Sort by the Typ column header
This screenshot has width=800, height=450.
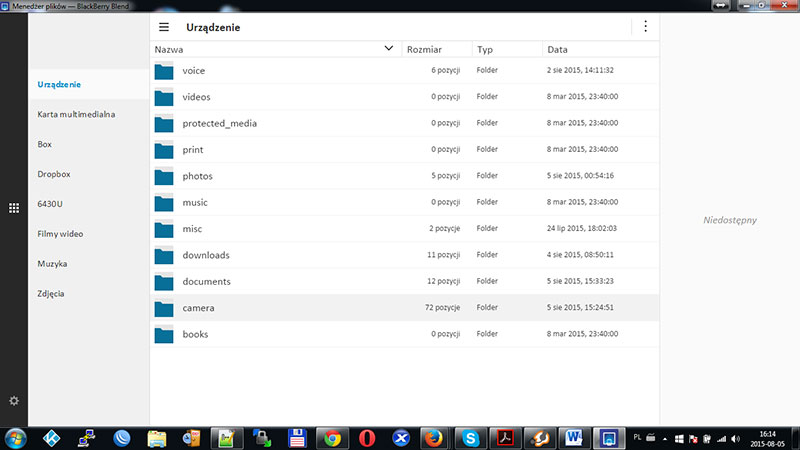click(485, 49)
